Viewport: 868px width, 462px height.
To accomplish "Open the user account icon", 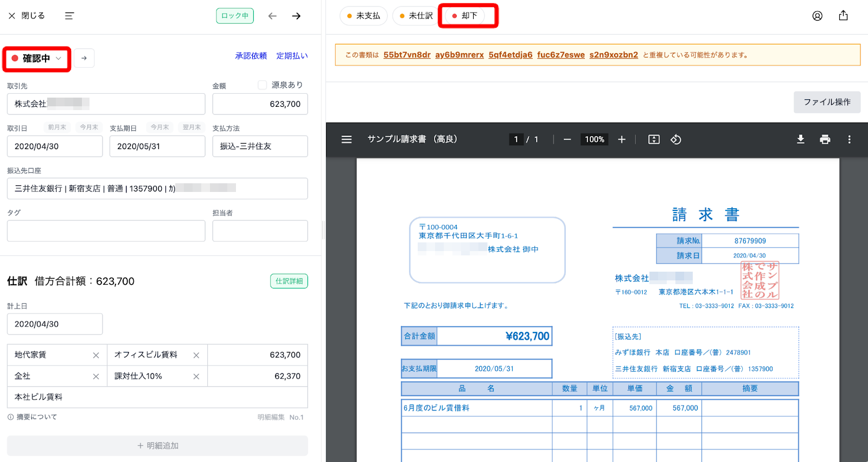I will click(818, 16).
